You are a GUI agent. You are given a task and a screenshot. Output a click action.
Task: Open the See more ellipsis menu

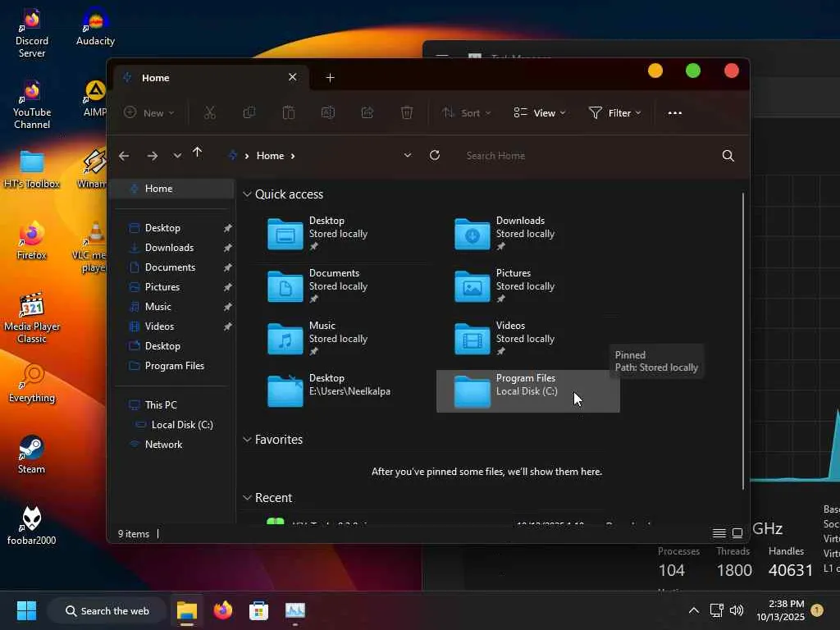(675, 113)
